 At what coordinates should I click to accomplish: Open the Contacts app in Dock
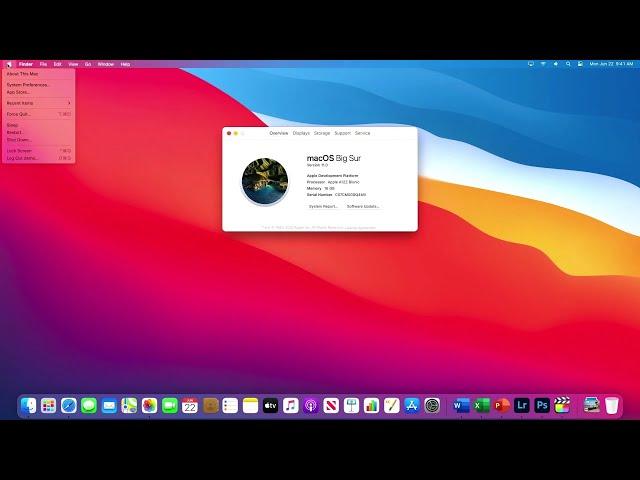click(x=210, y=405)
